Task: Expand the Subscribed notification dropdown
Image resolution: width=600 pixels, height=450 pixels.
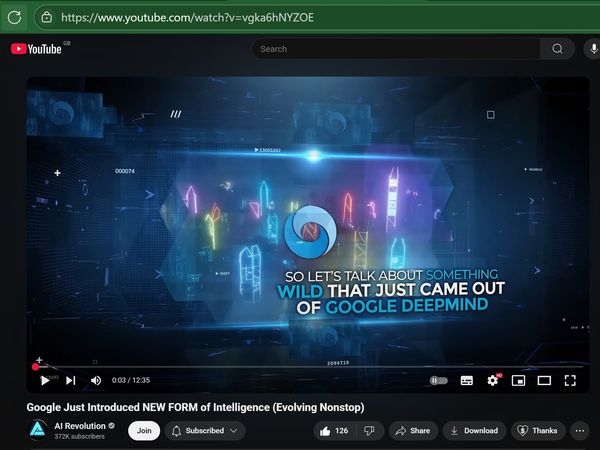Action: (x=205, y=431)
